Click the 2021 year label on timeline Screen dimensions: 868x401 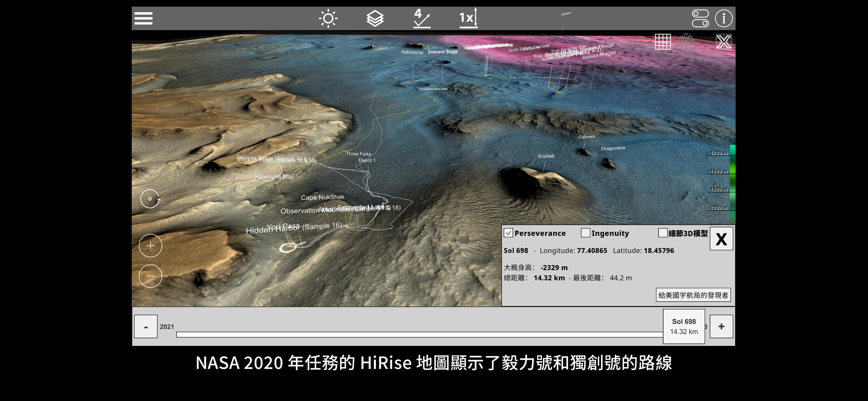[167, 327]
